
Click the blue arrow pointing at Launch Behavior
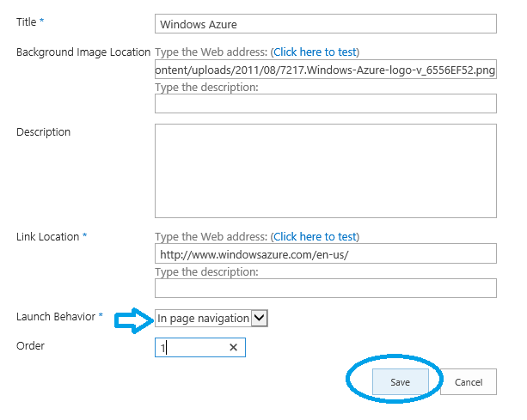(x=133, y=320)
